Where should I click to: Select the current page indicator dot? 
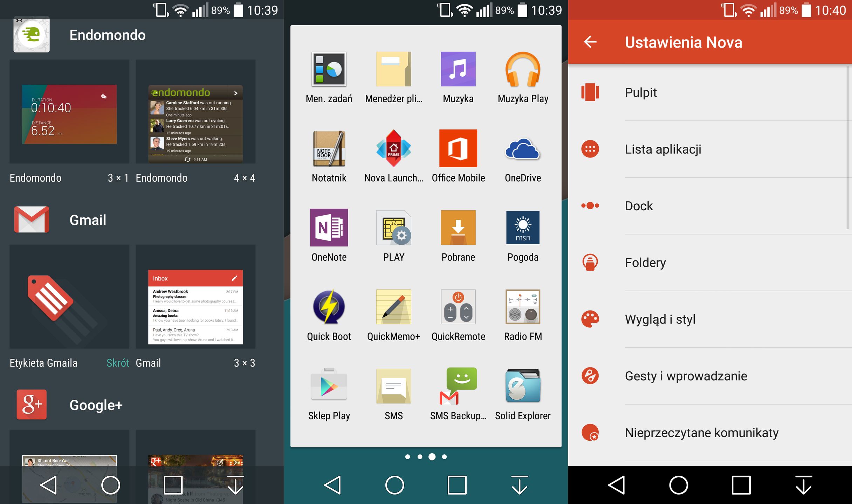click(432, 456)
